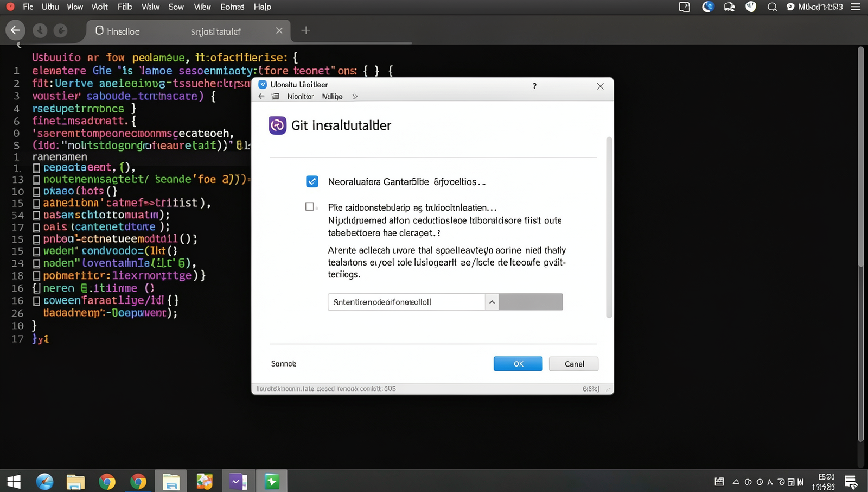The width and height of the screenshot is (868, 492).
Task: Click the list icon in dialog toolbar
Action: [x=276, y=96]
